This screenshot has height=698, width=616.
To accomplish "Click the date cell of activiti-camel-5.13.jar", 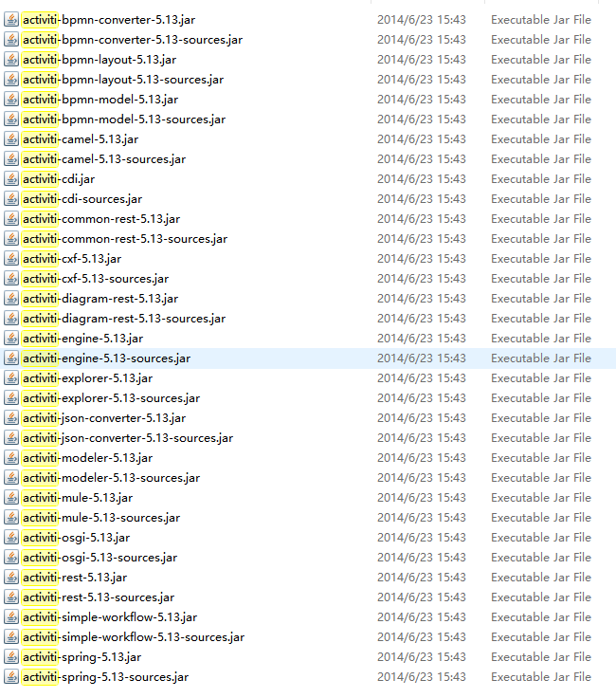I will coord(422,138).
